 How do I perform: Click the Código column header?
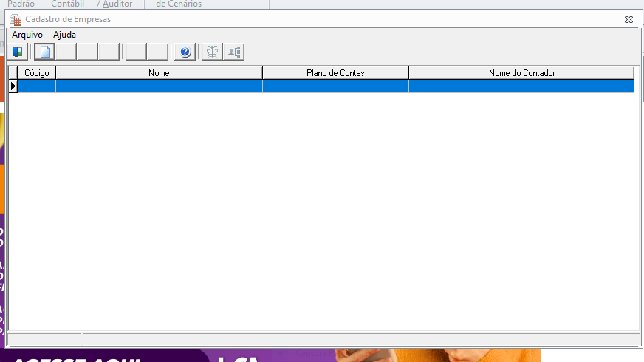point(36,73)
